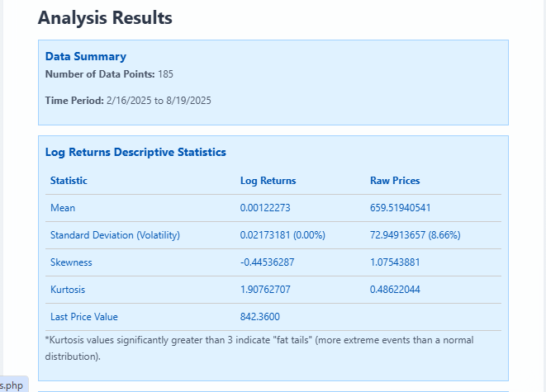Image resolution: width=546 pixels, height=392 pixels.
Task: Select the Standard Deviation (Volatility) row label
Action: tap(115, 235)
